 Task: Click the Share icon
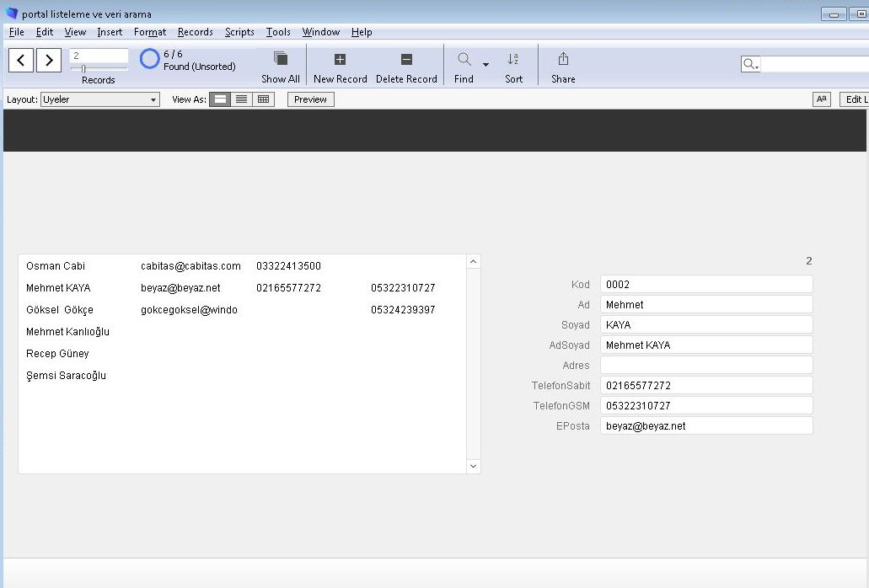pos(563,59)
